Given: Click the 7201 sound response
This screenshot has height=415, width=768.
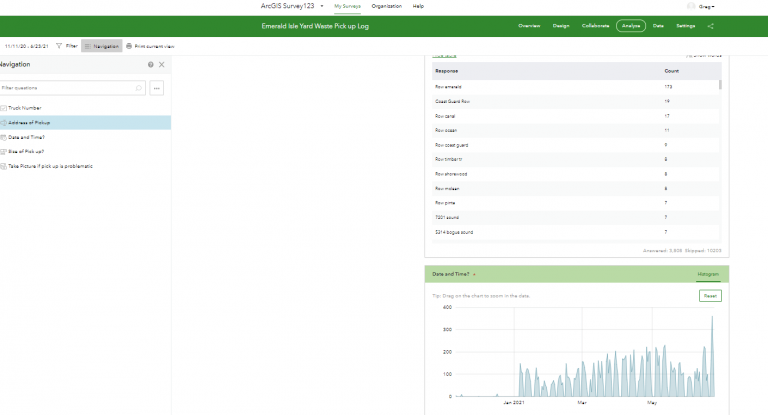Looking at the screenshot, I should pos(575,218).
